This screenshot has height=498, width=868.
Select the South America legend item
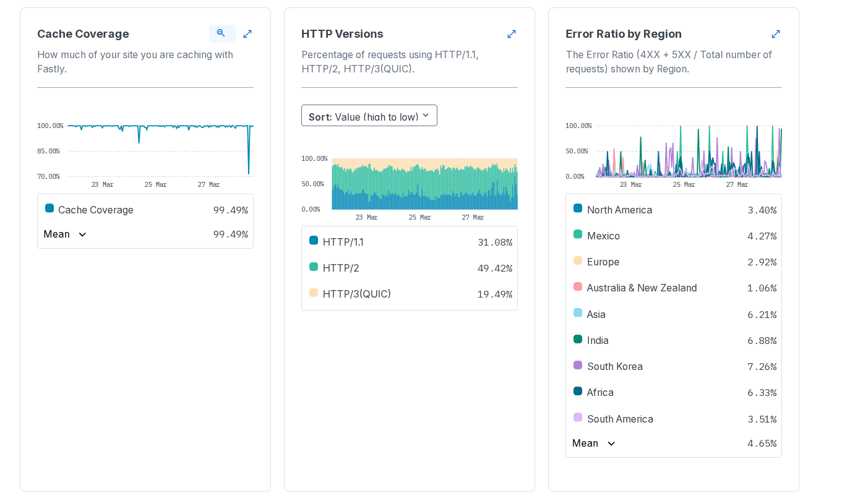620,419
